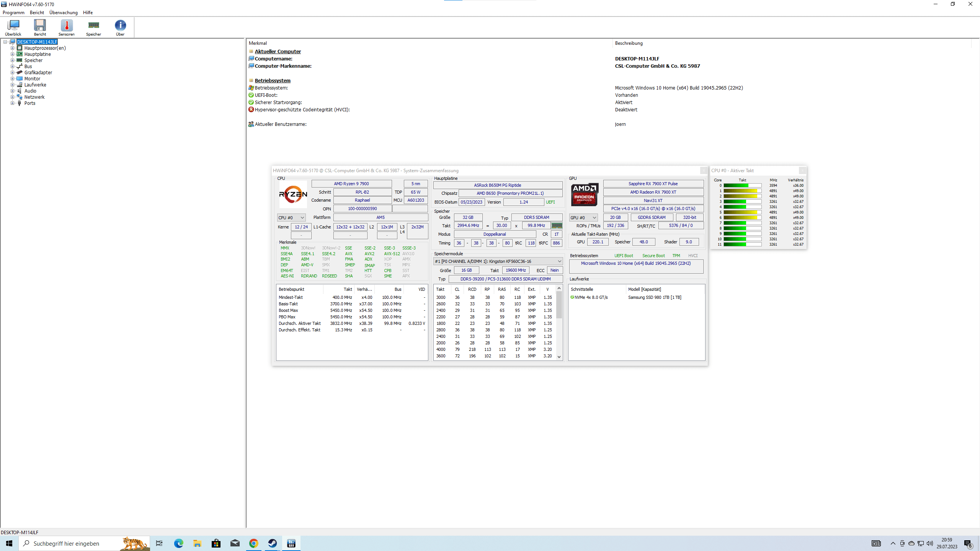Select Monitor in the tree
The width and height of the screenshot is (980, 551).
32,78
